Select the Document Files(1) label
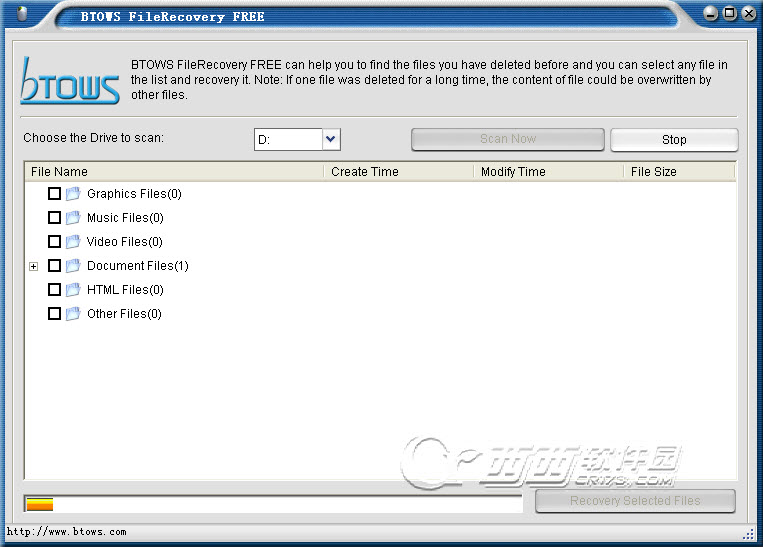Screen dimensions: 763x547 tap(138, 266)
